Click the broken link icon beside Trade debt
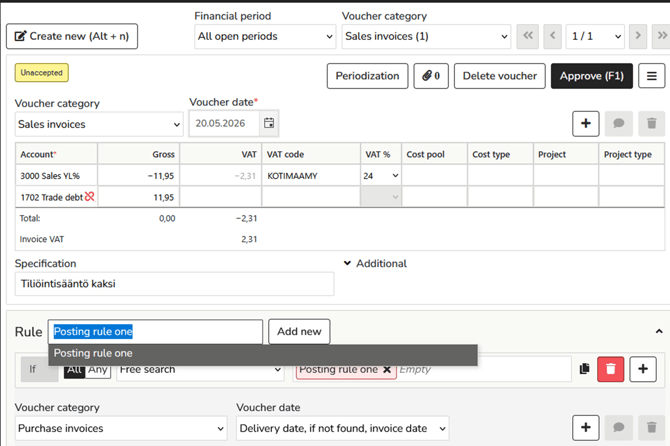 point(89,197)
